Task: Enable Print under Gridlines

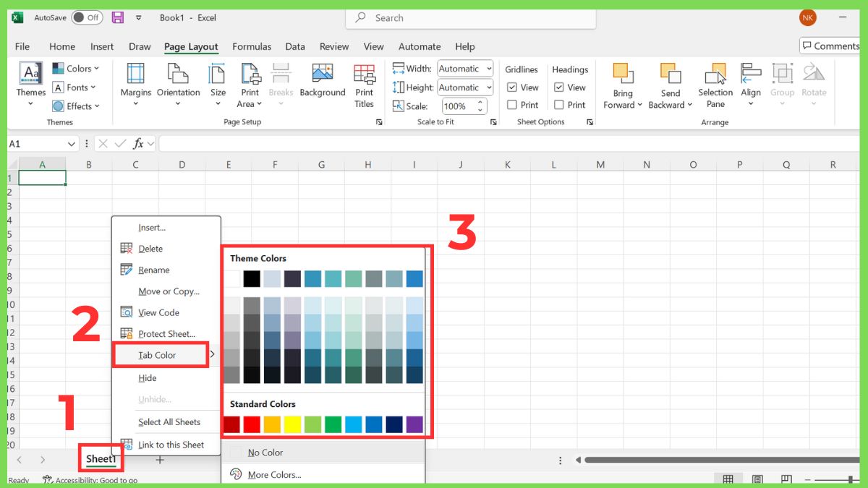Action: 511,104
